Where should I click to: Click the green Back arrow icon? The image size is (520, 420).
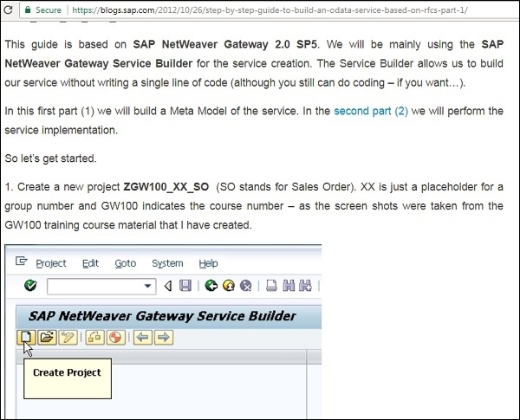tap(211, 286)
